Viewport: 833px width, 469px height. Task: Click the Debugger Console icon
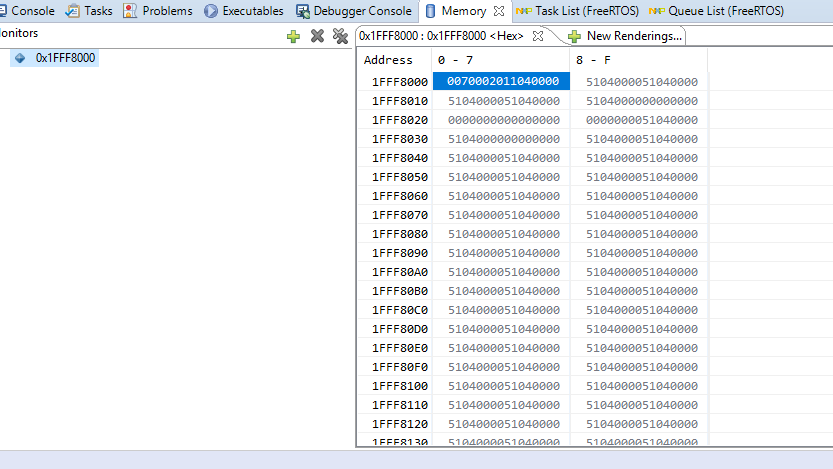[x=303, y=11]
